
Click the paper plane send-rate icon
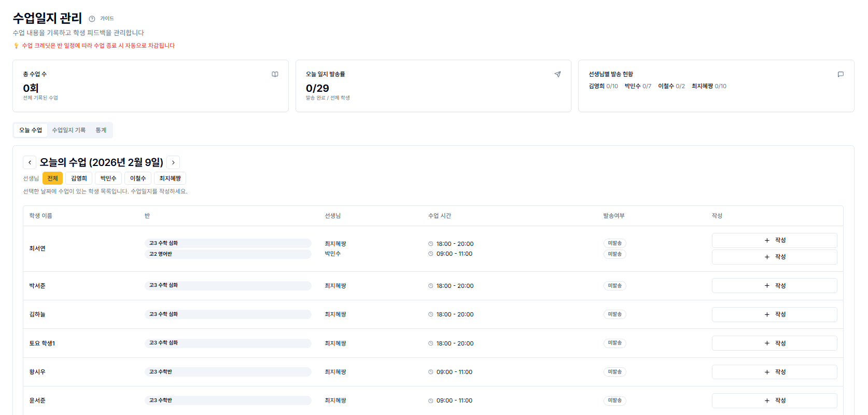(557, 74)
